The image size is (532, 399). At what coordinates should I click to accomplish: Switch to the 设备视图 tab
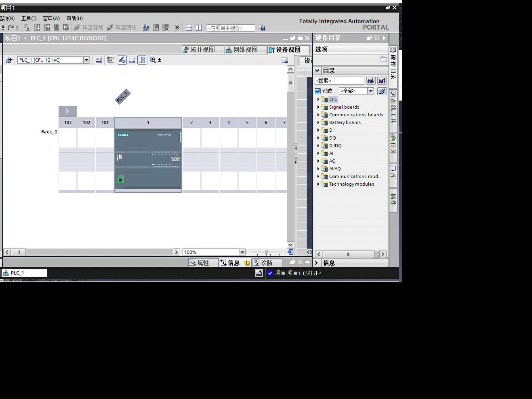coord(288,50)
